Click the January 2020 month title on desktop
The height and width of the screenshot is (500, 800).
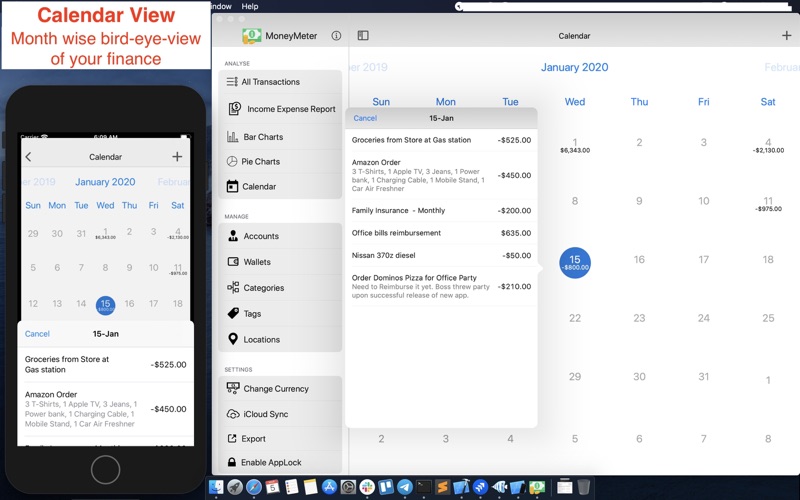tap(574, 67)
